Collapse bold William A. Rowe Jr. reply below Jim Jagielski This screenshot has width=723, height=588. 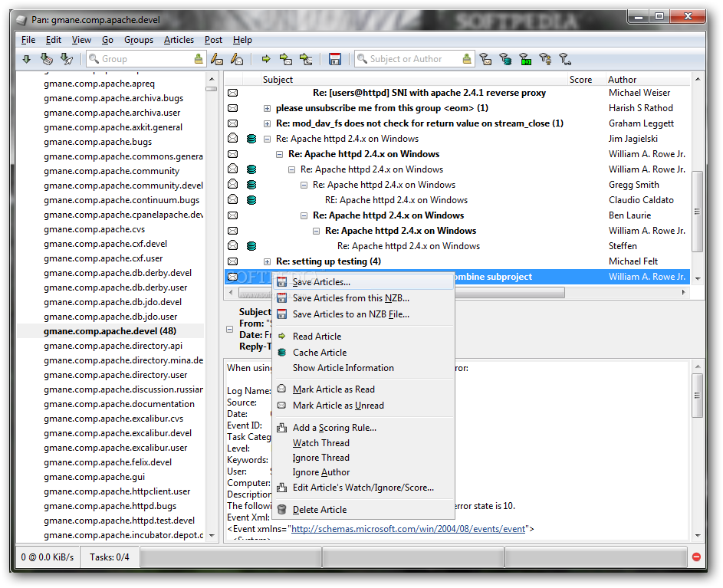coord(279,155)
